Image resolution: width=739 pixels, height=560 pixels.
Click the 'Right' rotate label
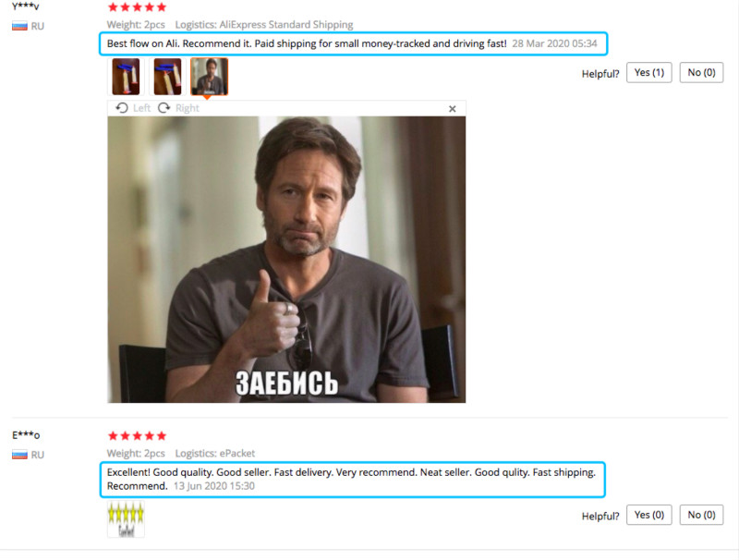point(188,108)
